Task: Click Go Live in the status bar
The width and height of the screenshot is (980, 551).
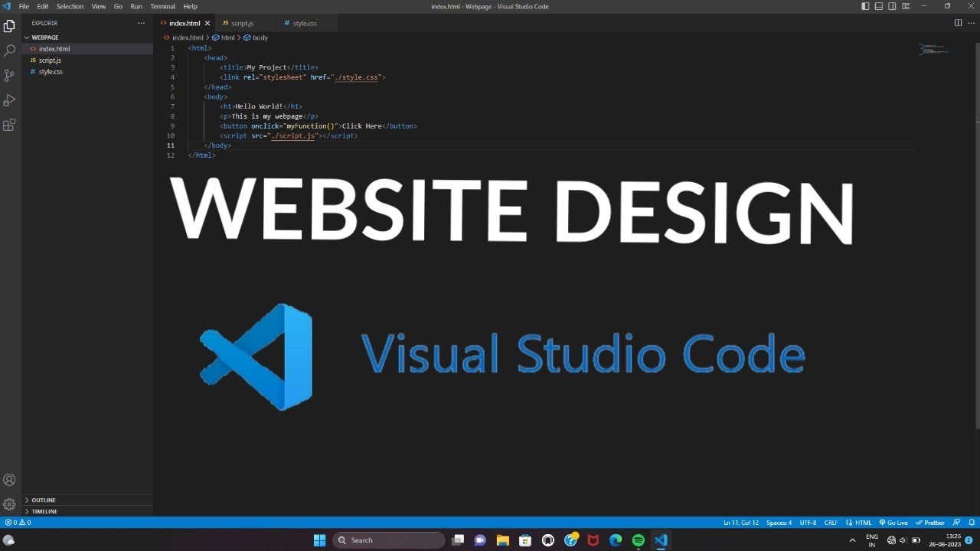Action: pyautogui.click(x=893, y=523)
